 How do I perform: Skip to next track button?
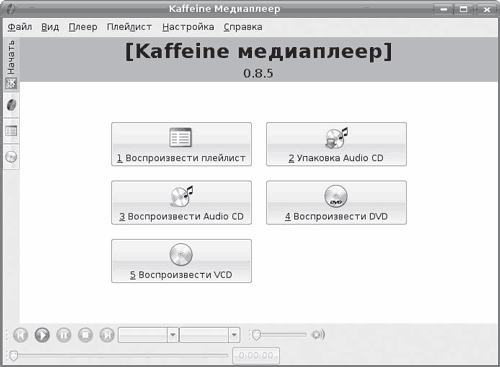107,335
